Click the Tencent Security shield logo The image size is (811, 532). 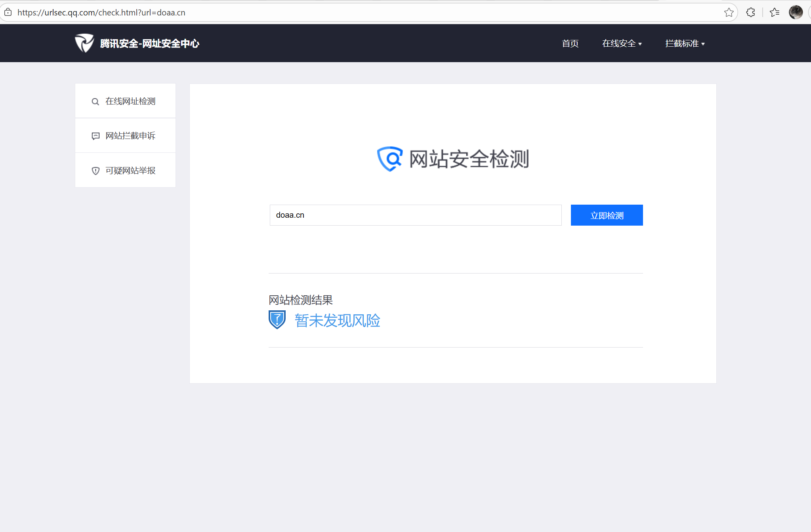84,43
